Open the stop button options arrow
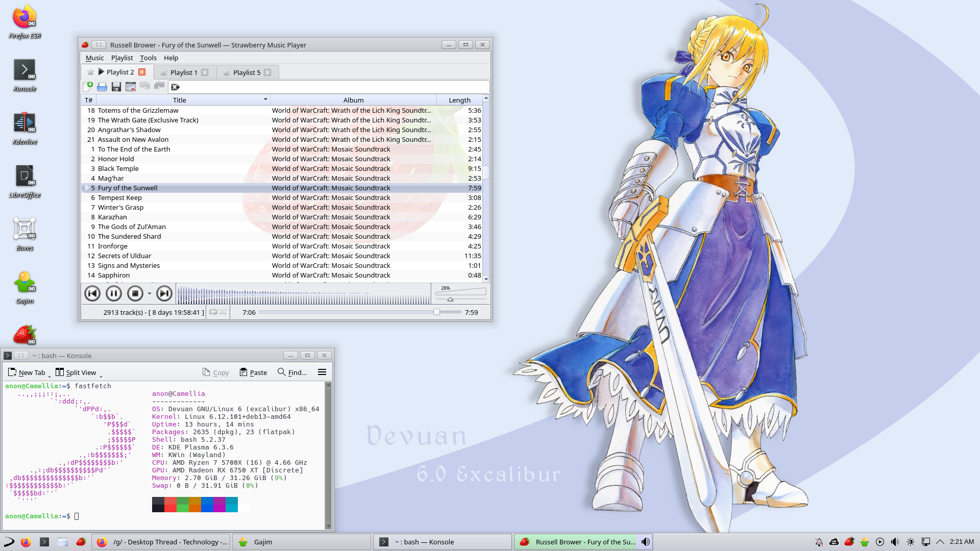 pyautogui.click(x=149, y=294)
